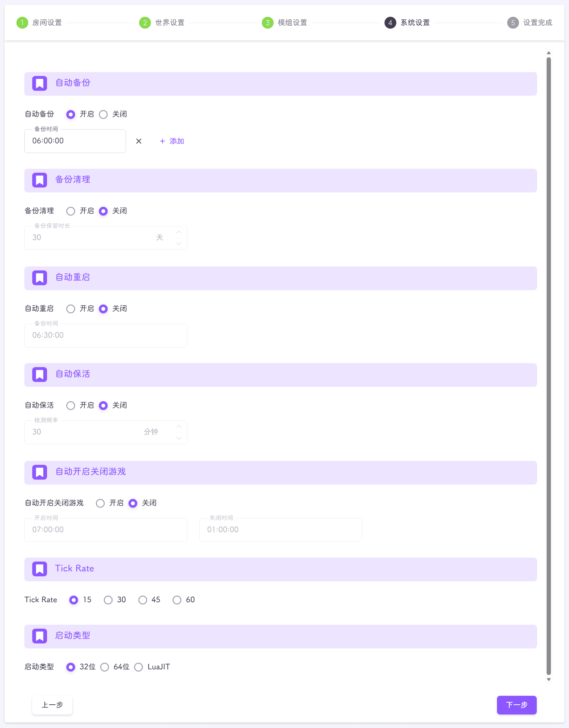Click the bookmark icon beside 备份清理 header
This screenshot has width=569, height=728.
click(x=40, y=180)
